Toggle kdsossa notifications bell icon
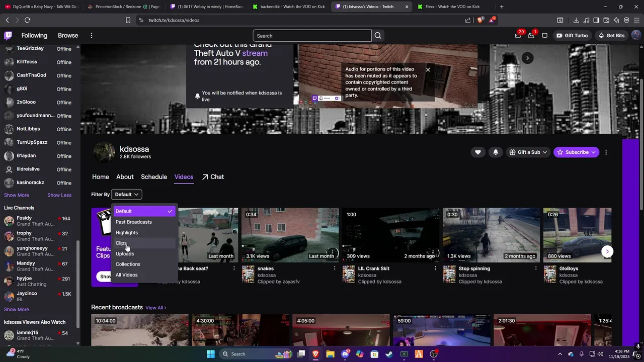Viewport: 644px width, 362px height. tap(496, 152)
